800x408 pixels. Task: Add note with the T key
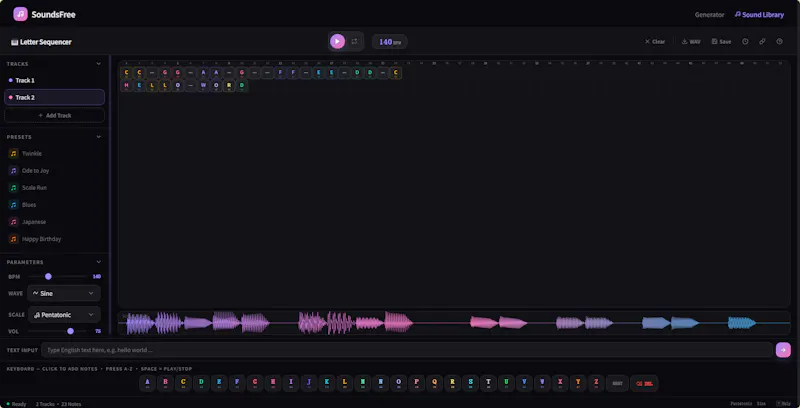pos(488,383)
